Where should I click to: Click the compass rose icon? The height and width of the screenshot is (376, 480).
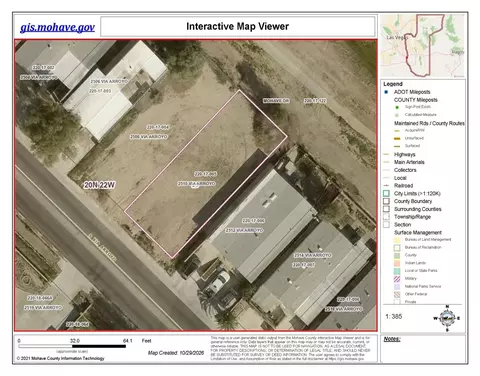click(447, 318)
